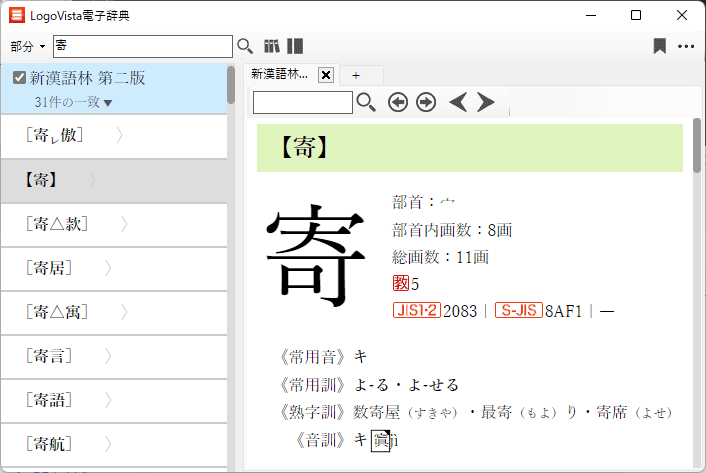Close the 新漢語林 tab

[x=325, y=75]
